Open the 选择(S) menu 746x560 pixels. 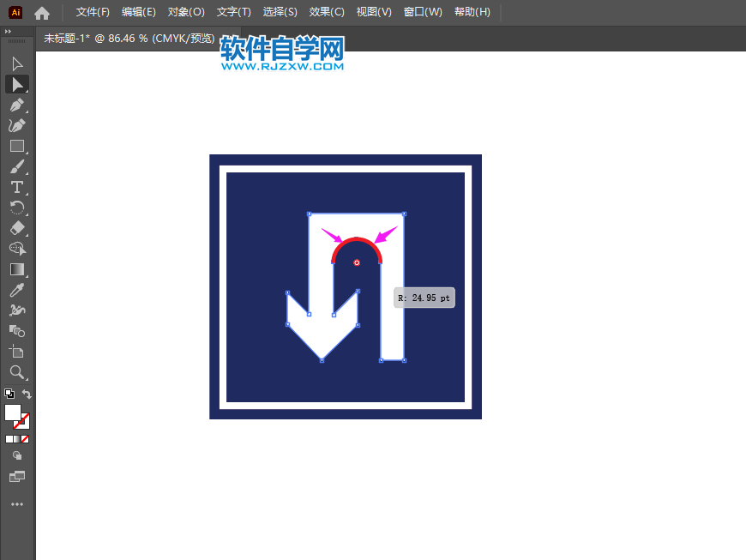[280, 12]
